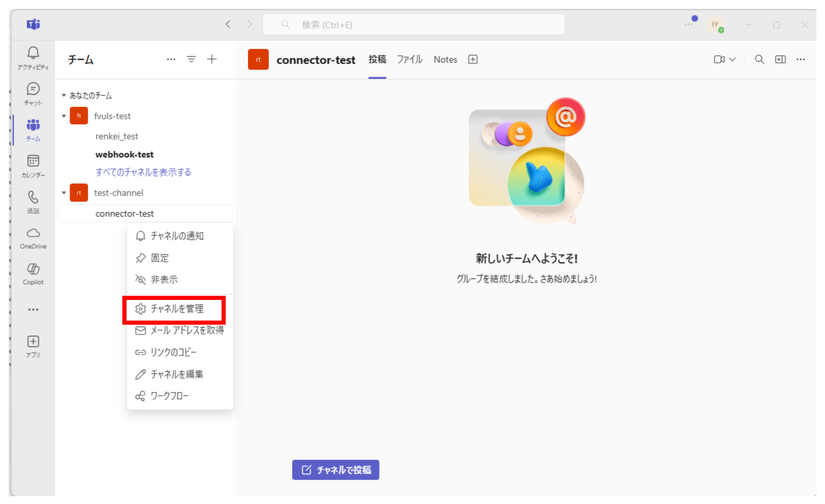The width and height of the screenshot is (825, 504).
Task: Open the meet now dropdown arrow
Action: (x=732, y=59)
